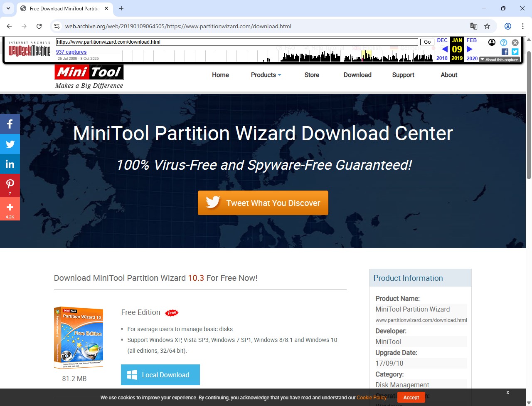
Task: Close the Wayback Machine toolbar
Action: 515,42
